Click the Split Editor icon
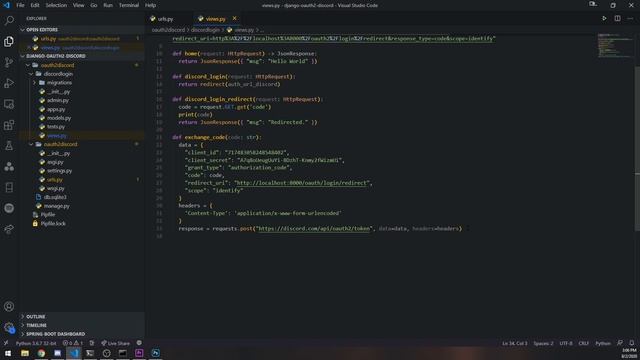The width and height of the screenshot is (640, 360). point(618,18)
